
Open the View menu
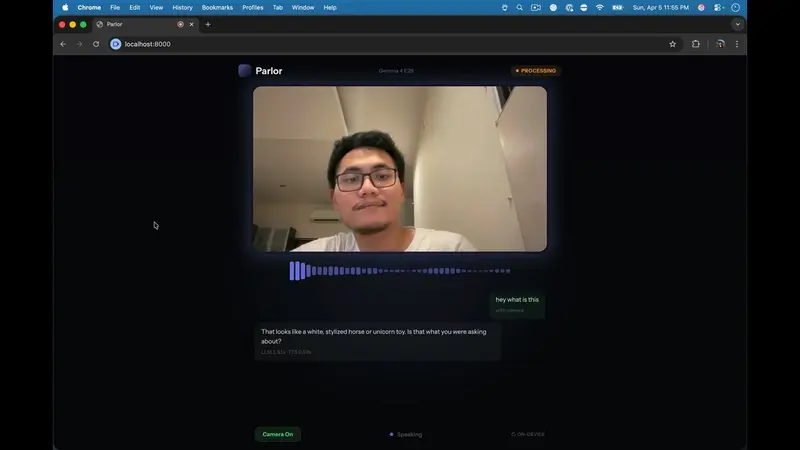(x=156, y=8)
